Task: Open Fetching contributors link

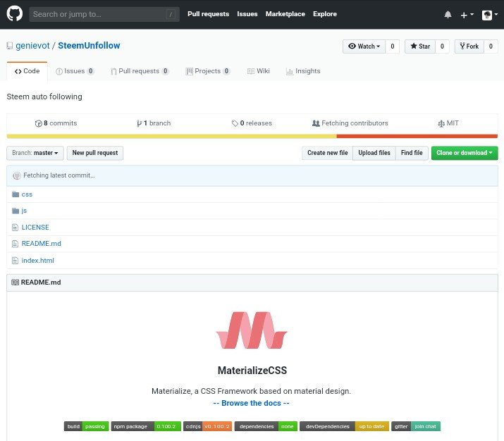Action: [350, 123]
